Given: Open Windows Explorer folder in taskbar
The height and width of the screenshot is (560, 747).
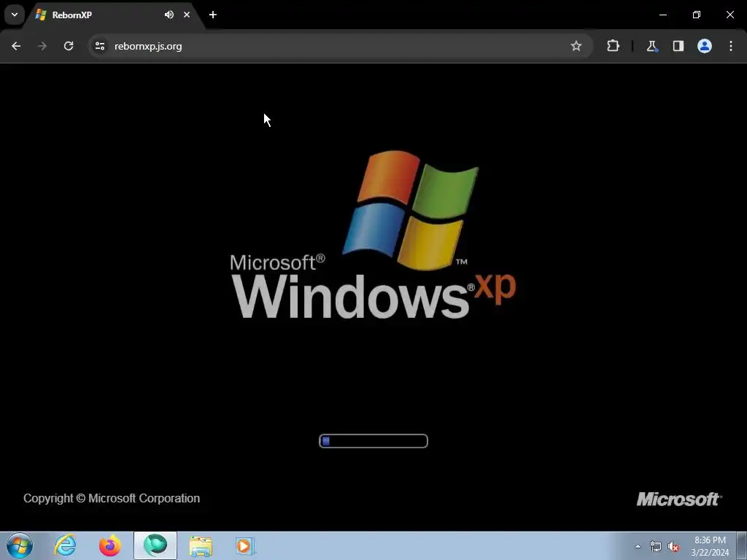Looking at the screenshot, I should tap(201, 545).
